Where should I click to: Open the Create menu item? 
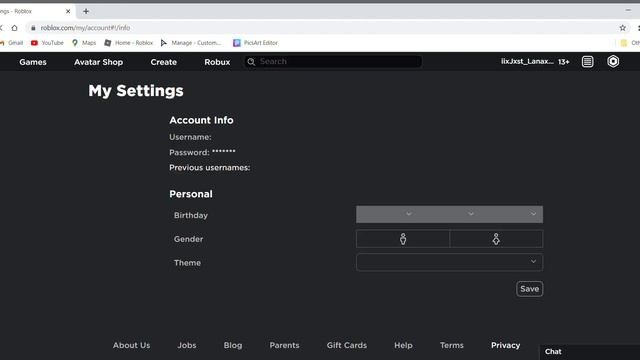pos(164,62)
